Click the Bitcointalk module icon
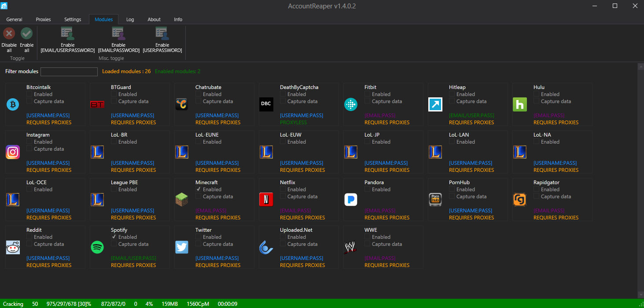The height and width of the screenshot is (308, 644). [x=13, y=104]
